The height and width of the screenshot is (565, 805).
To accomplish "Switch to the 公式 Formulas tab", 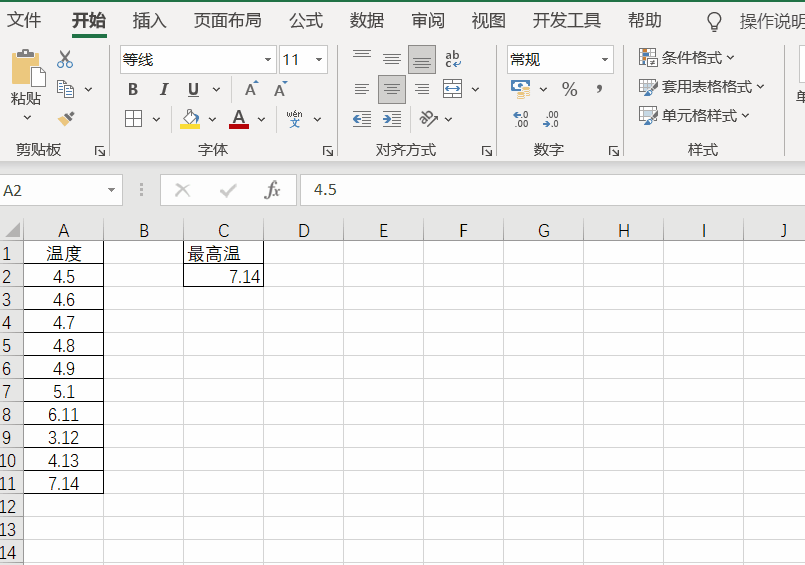I will pyautogui.click(x=306, y=21).
